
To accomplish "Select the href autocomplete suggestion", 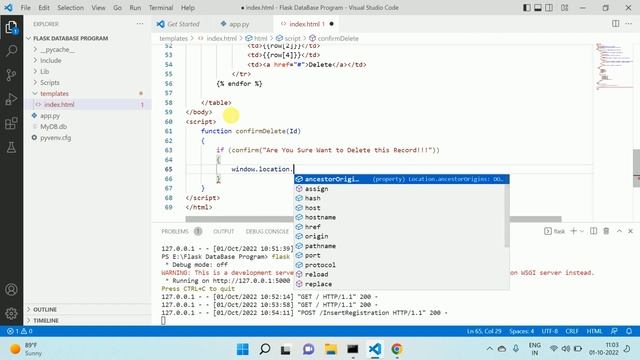I will (400, 227).
